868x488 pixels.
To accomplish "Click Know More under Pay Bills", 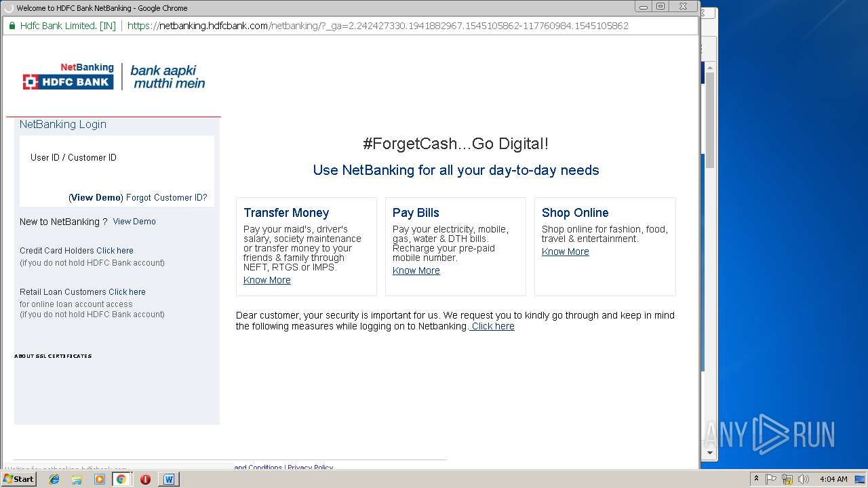I will pos(416,270).
